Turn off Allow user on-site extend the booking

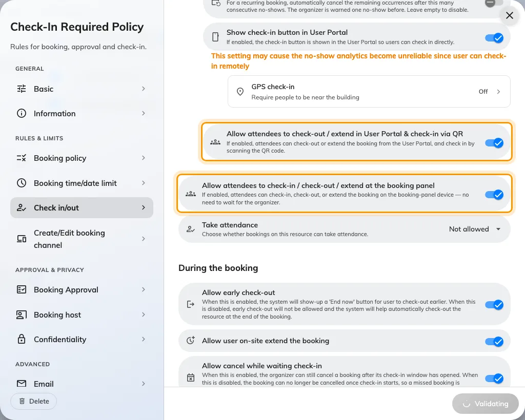point(494,342)
